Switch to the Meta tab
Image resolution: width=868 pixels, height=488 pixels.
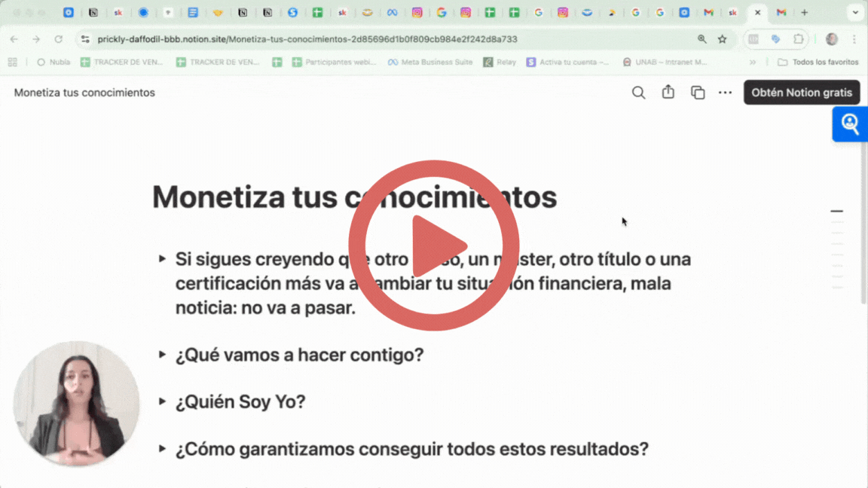point(392,12)
